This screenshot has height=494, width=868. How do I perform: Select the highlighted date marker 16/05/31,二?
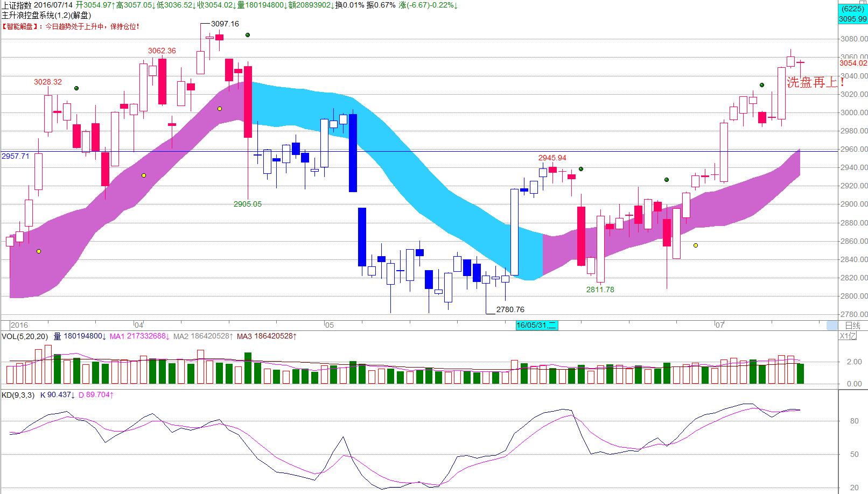click(536, 325)
